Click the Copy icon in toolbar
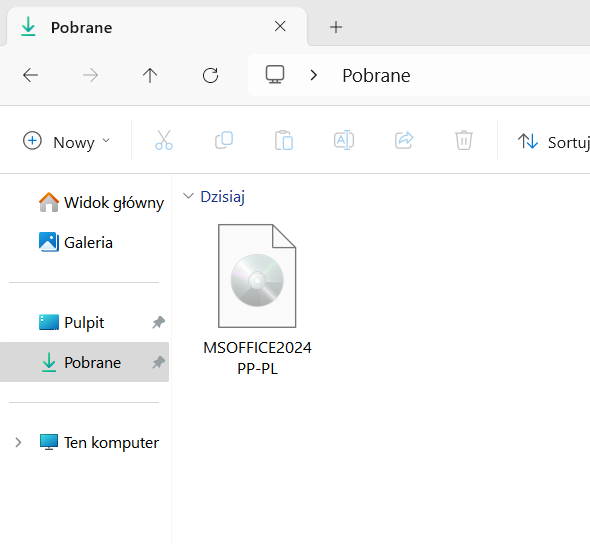The height and width of the screenshot is (544, 590). click(224, 140)
